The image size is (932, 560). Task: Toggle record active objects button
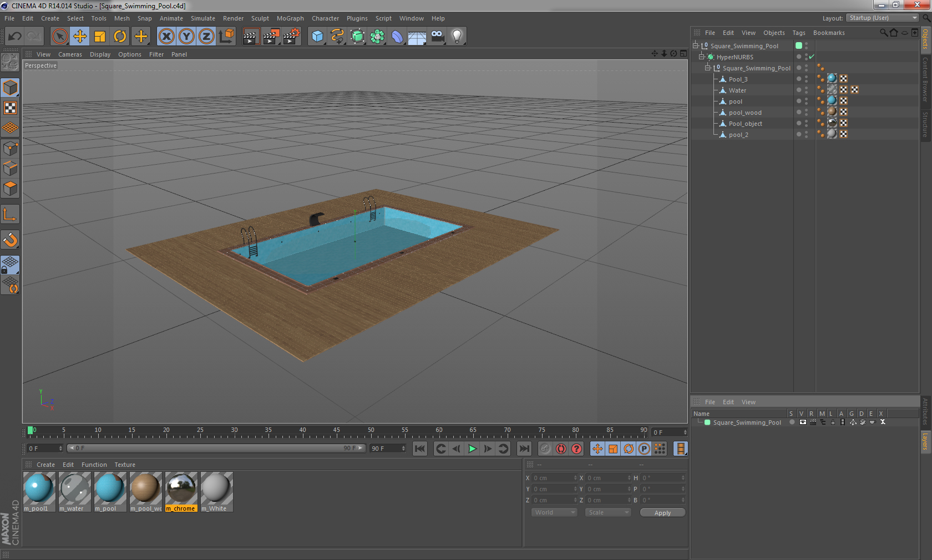pos(545,449)
